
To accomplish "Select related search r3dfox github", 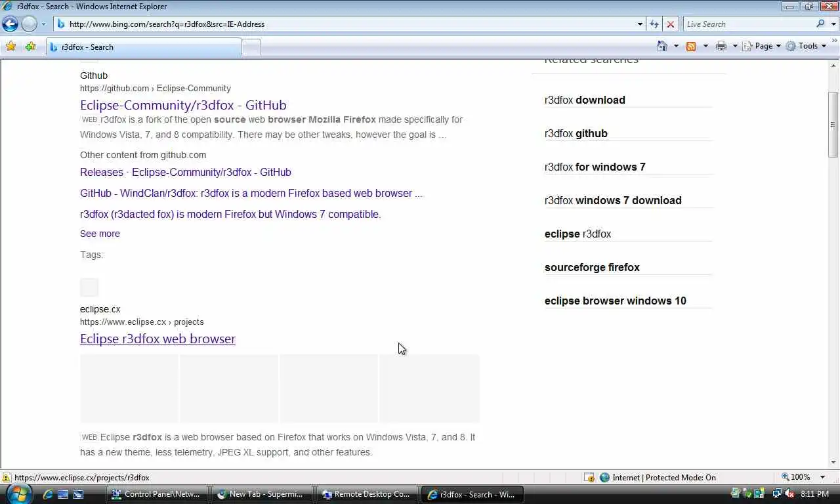I will [x=576, y=133].
